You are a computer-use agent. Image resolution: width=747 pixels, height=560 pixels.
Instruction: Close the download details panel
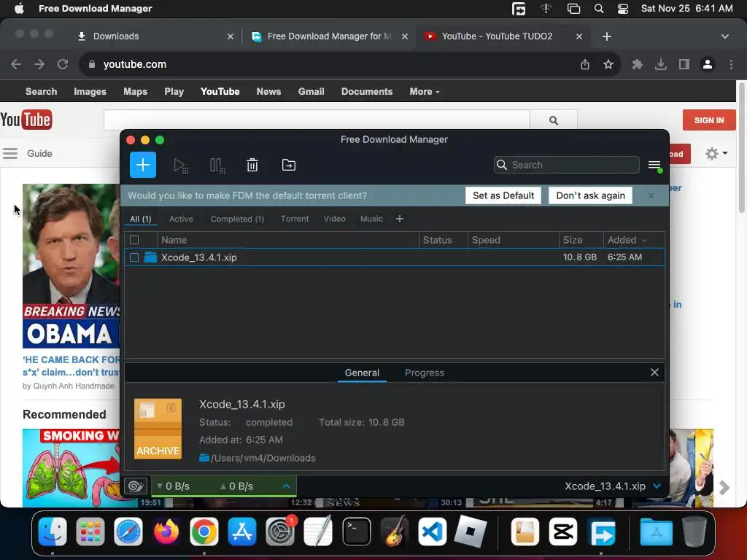coord(654,373)
